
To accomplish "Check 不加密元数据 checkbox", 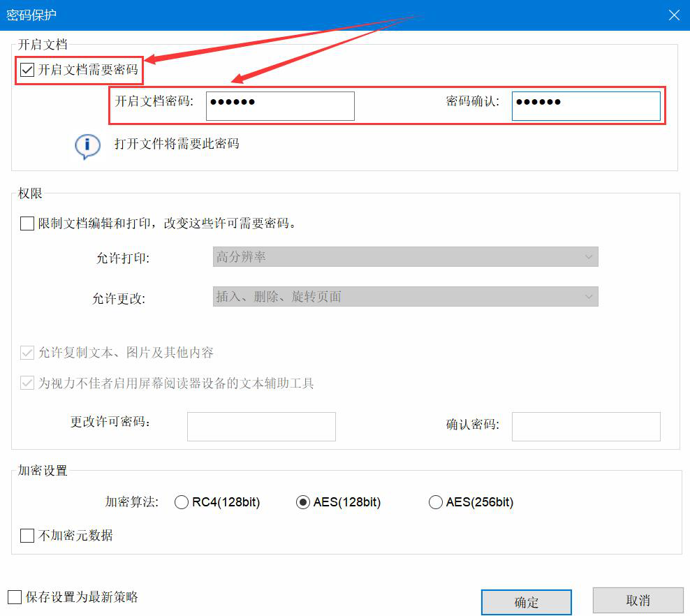I will tap(27, 536).
